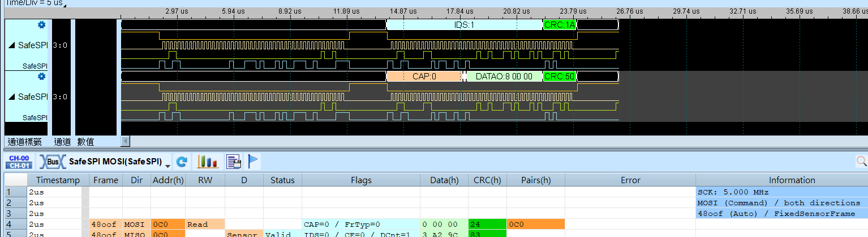The width and height of the screenshot is (868, 237).
Task: Select the IDS:1 decoded segment
Action: click(x=464, y=25)
